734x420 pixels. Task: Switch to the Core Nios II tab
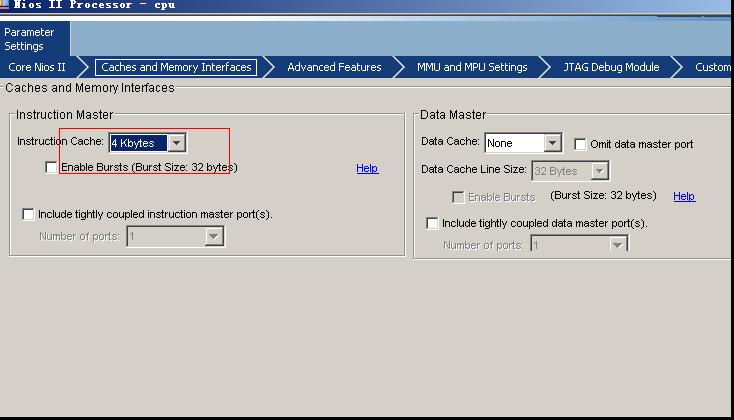37,67
